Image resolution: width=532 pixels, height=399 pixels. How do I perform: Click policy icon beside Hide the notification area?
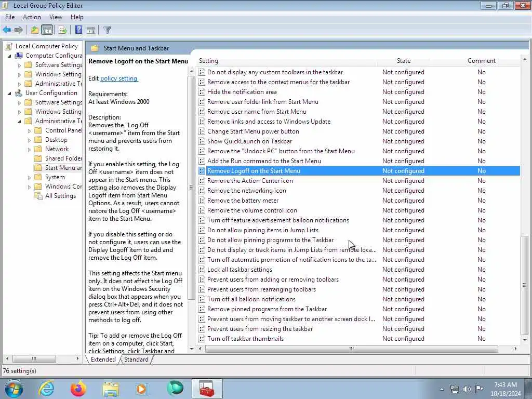[x=202, y=92]
